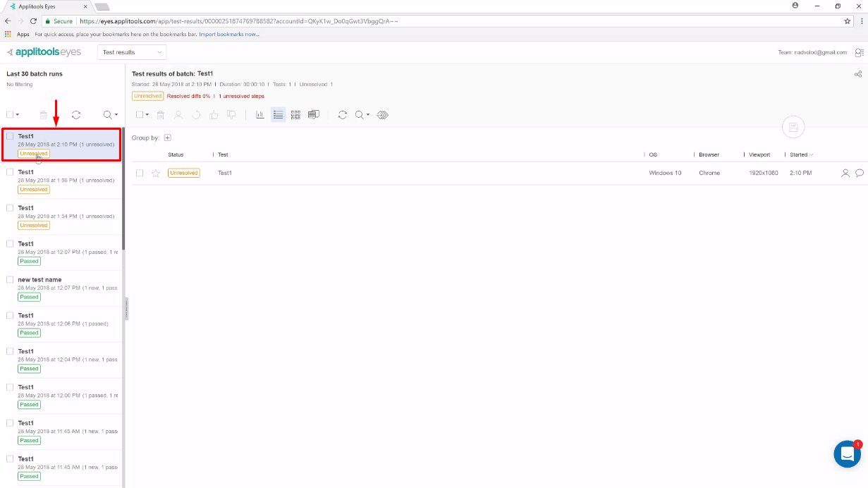Open the test results search magnifier
The width and height of the screenshot is (868, 488).
(360, 114)
